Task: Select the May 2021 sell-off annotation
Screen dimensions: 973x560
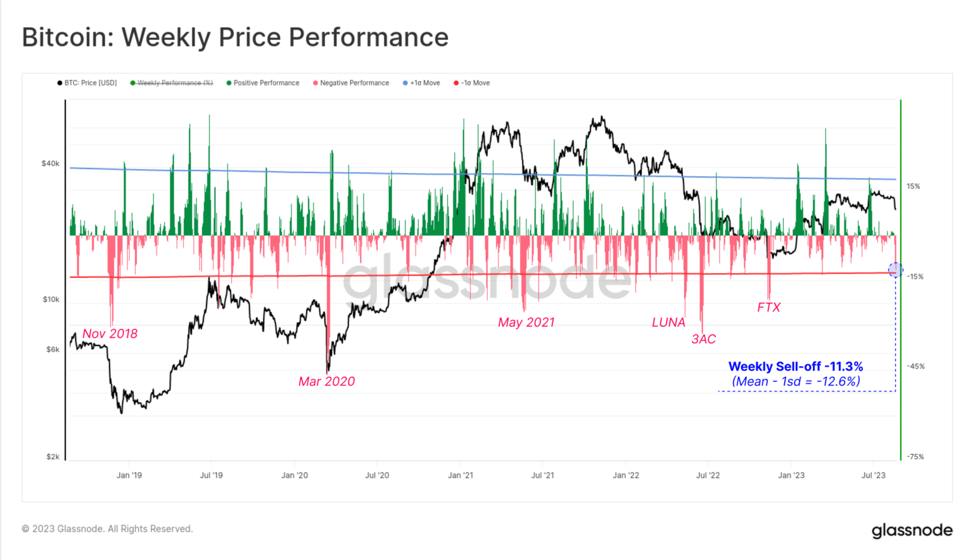Action: click(x=526, y=322)
